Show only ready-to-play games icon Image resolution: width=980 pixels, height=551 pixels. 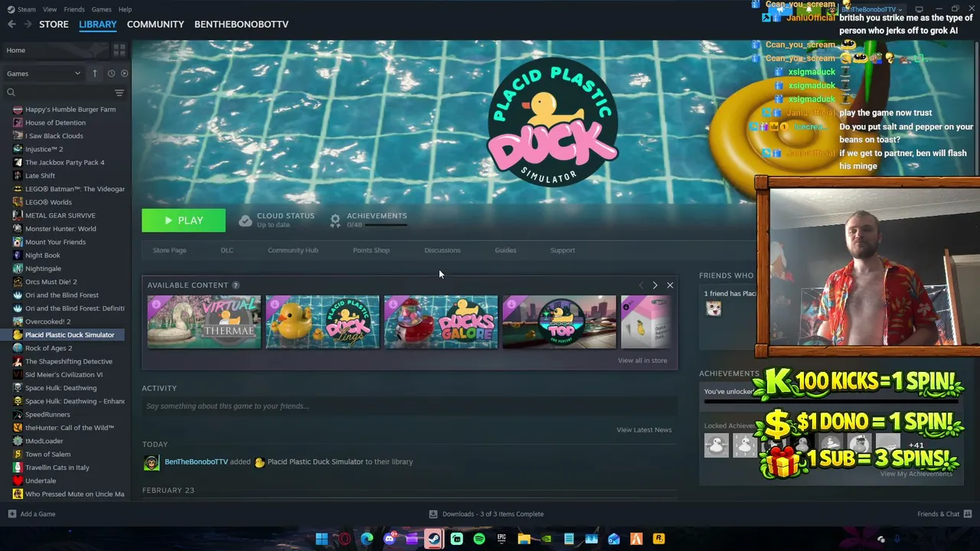(x=124, y=73)
